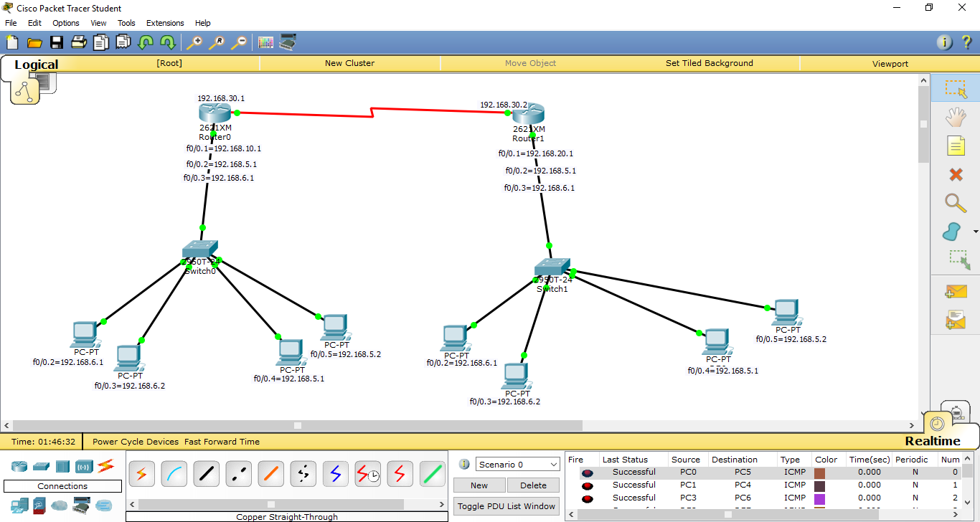Image resolution: width=980 pixels, height=522 pixels.
Task: Open the Extensions menu
Action: pos(165,22)
